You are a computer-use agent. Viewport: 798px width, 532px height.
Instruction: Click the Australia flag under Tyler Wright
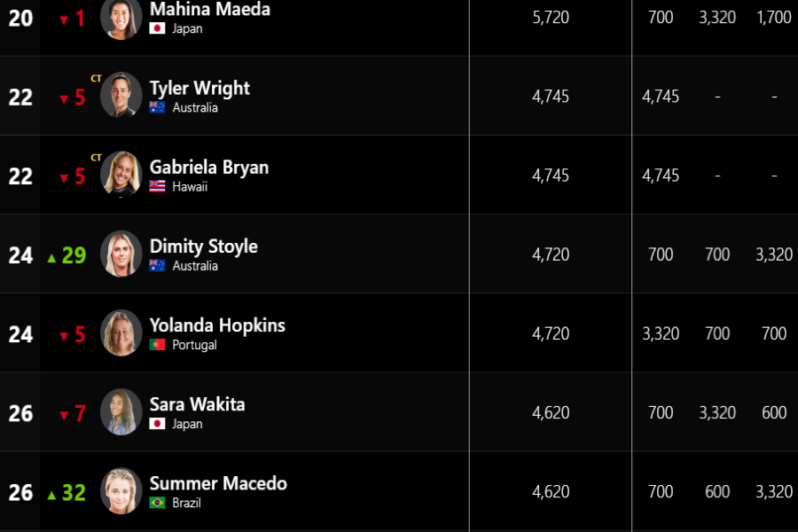point(157,107)
